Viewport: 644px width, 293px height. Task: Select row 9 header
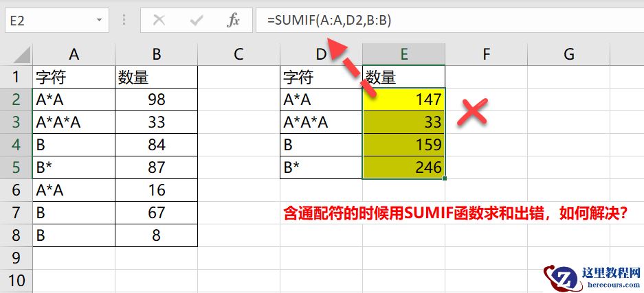[16, 257]
